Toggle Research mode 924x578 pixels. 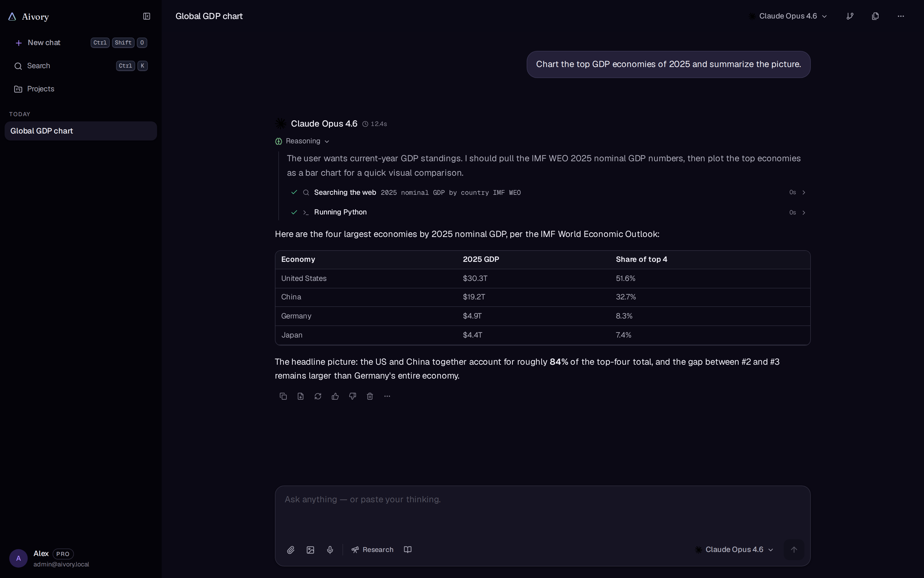pos(372,550)
